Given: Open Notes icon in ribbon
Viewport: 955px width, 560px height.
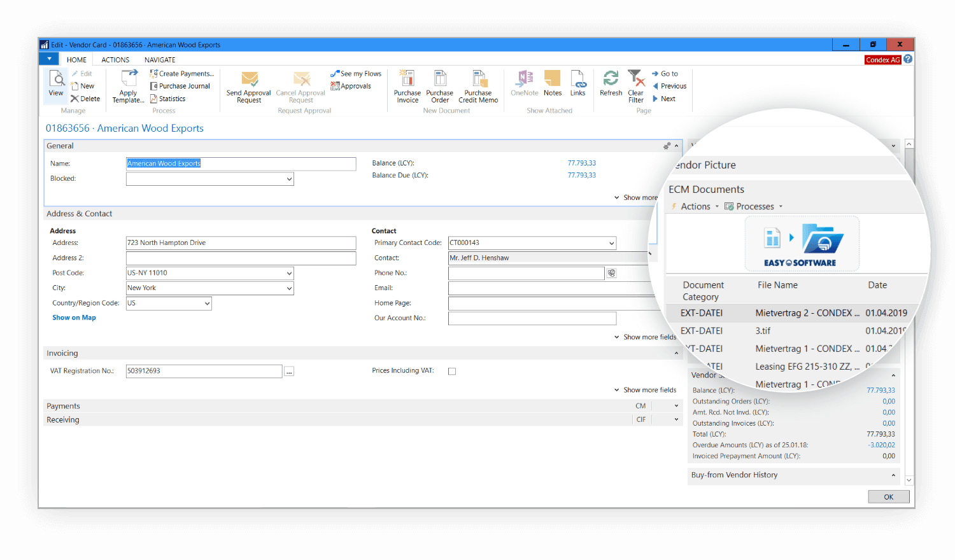Looking at the screenshot, I should coord(553,83).
